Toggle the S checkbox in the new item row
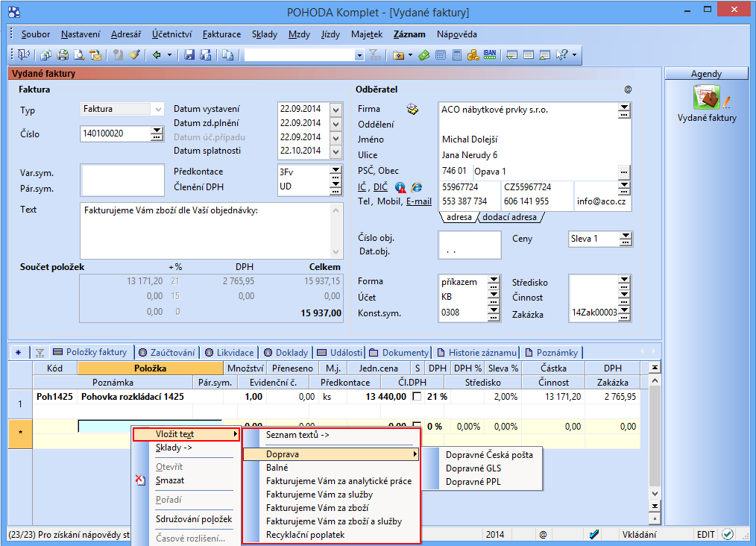Image resolution: width=756 pixels, height=546 pixels. click(417, 427)
